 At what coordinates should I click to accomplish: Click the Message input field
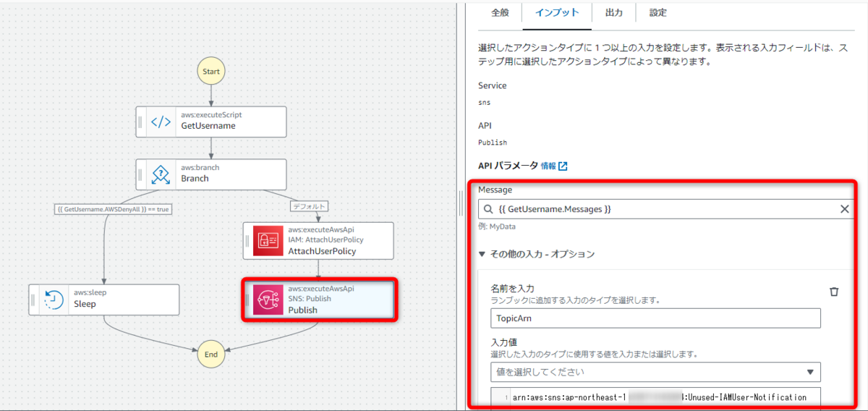pyautogui.click(x=666, y=209)
